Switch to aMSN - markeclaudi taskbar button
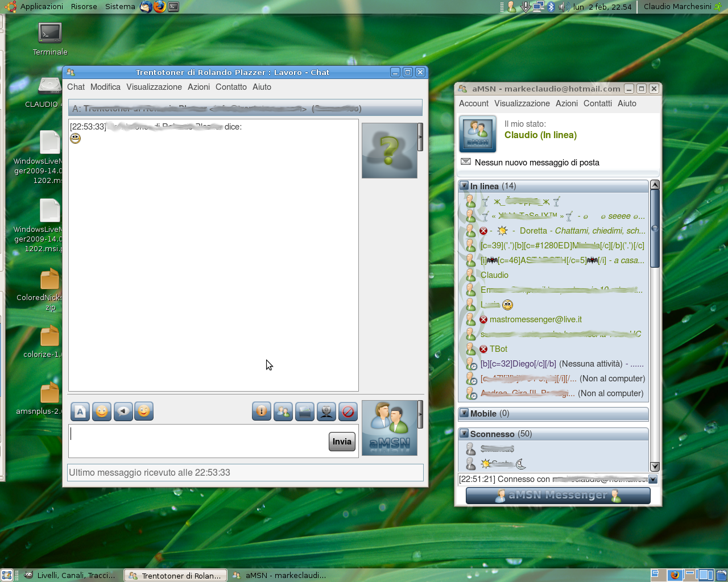Viewport: 728px width, 582px height. 280,575
